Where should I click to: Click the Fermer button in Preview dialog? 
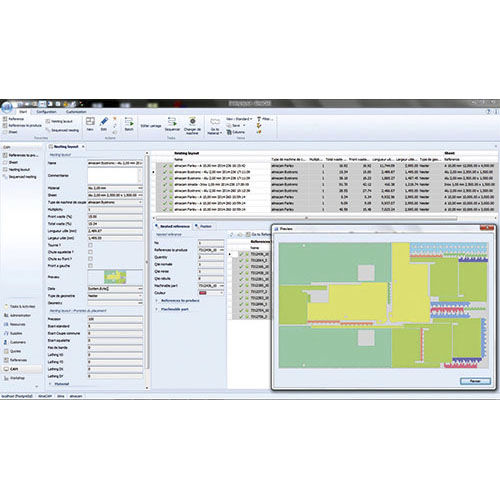[x=475, y=381]
